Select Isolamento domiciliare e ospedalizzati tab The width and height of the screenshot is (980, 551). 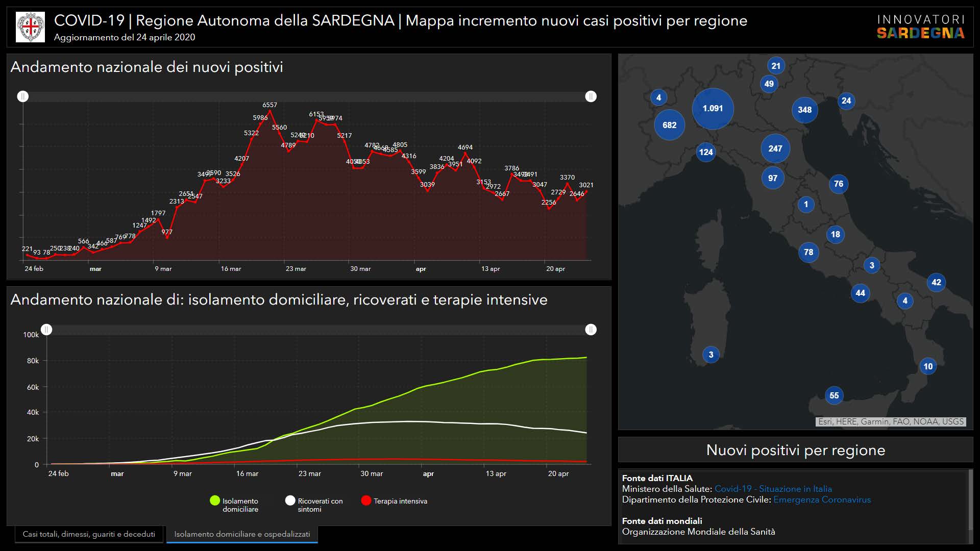pyautogui.click(x=242, y=534)
